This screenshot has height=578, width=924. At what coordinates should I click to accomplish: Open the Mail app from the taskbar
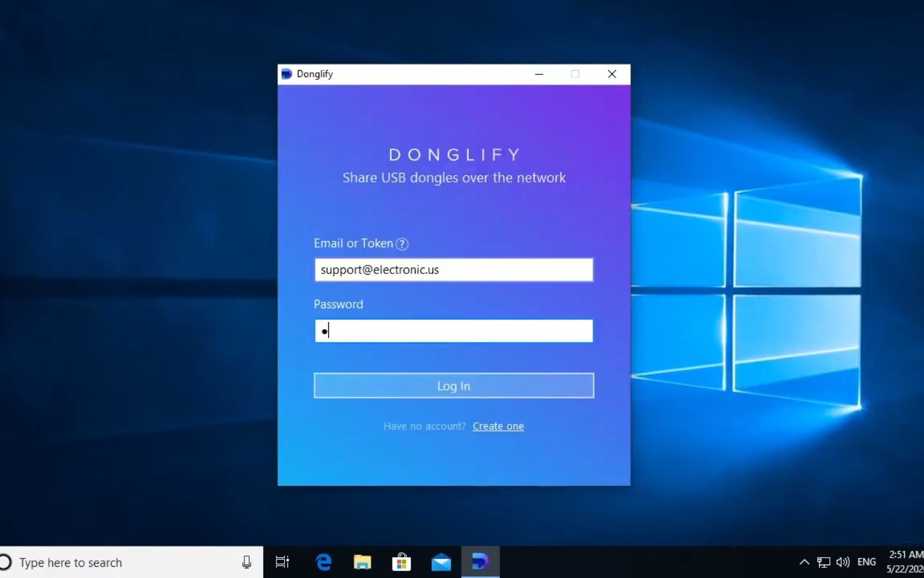pos(441,562)
